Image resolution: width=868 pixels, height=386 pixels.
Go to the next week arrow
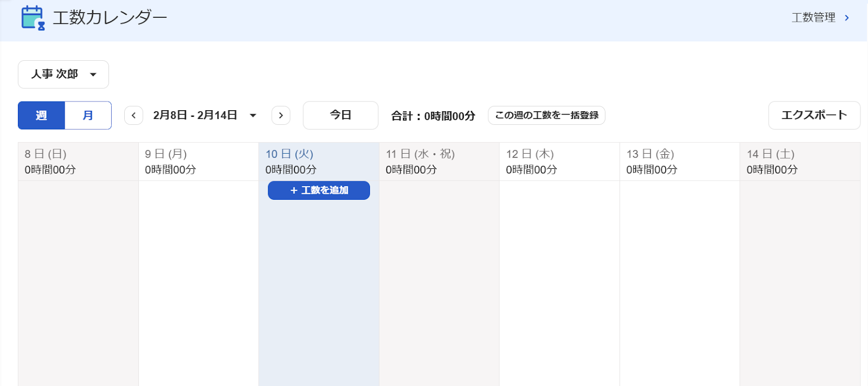pyautogui.click(x=280, y=115)
